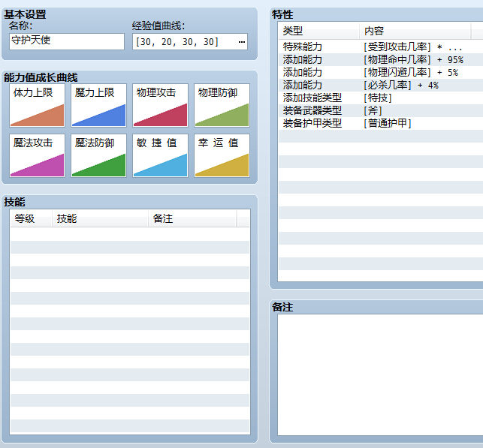The image size is (483, 448).
Task: Select the 物理闪避几率 + 5% row
Action: click(381, 72)
